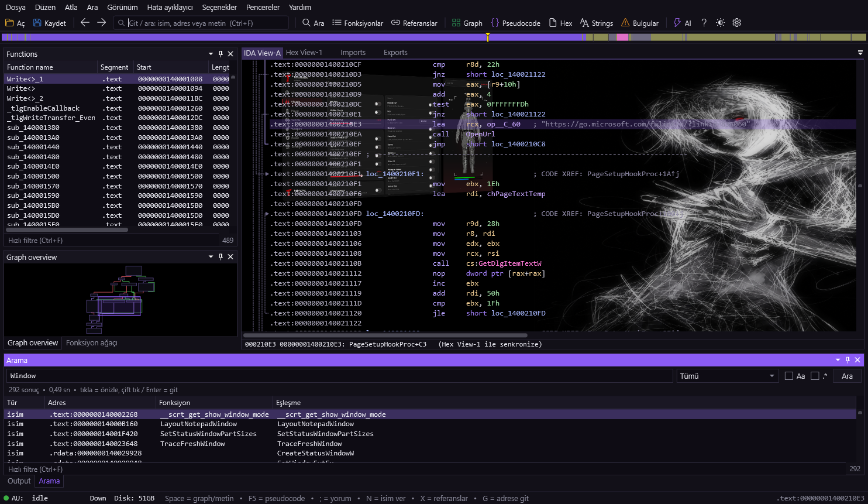Screen dimensions: 868x504
Task: Switch to the Imports tab
Action: (x=353, y=53)
